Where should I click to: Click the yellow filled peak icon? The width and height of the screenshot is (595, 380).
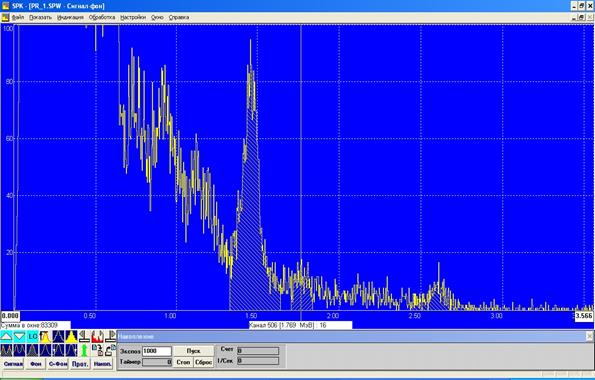click(x=71, y=336)
